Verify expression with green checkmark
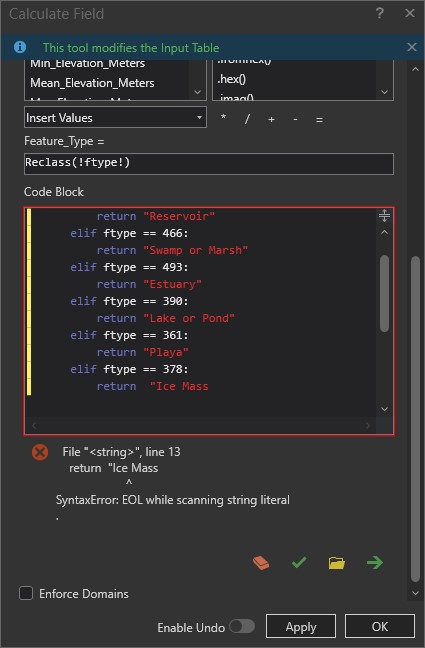This screenshot has width=425, height=648. coord(299,562)
